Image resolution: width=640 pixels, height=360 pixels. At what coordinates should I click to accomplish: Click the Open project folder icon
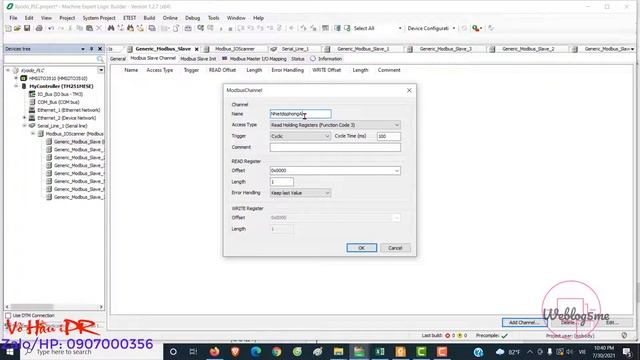pos(17,28)
